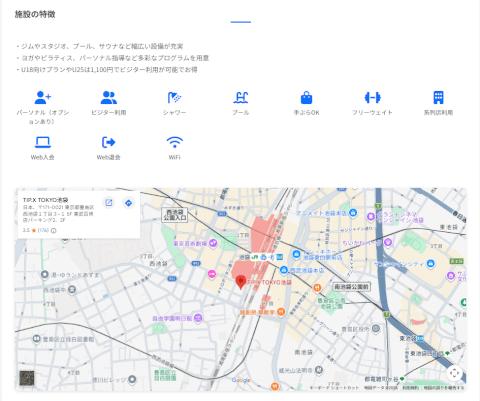This screenshot has width=480, height=401.
Task: Click the ビジター利用 label text
Action: tap(109, 113)
